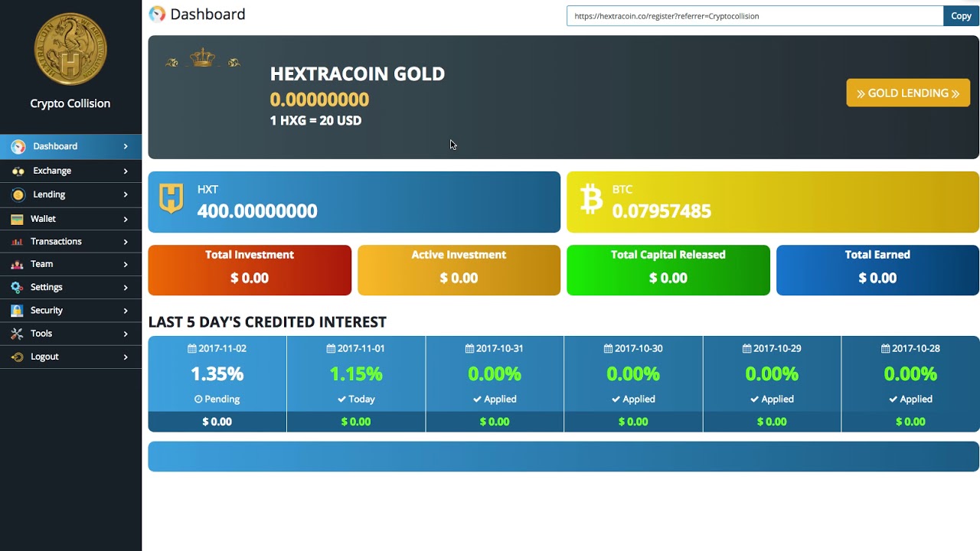
Task: Click the GOLD LENDING button
Action: click(x=908, y=93)
